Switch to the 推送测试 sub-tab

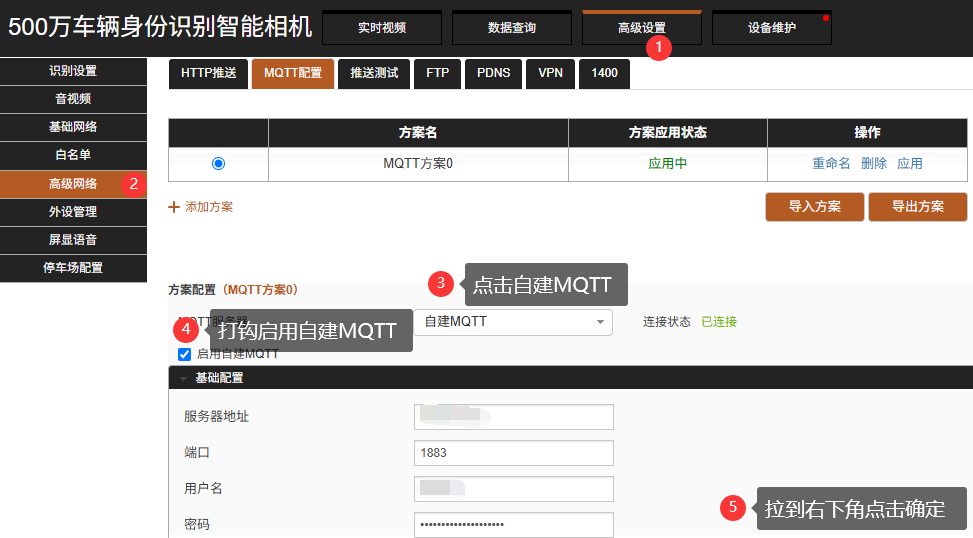tap(374, 73)
